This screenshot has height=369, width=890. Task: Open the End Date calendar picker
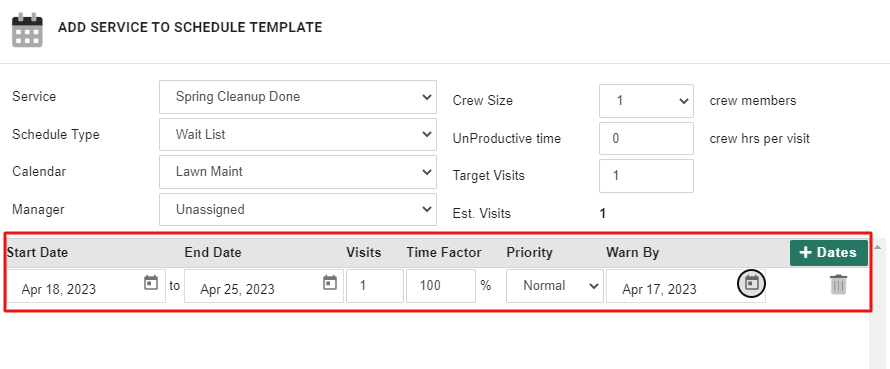pos(330,283)
